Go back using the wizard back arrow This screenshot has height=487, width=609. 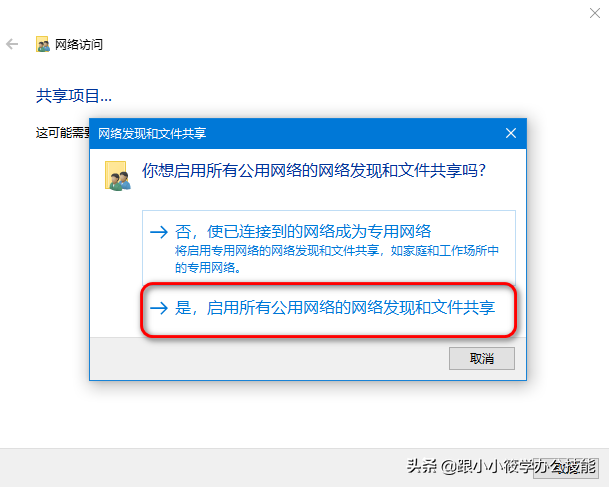coord(12,44)
